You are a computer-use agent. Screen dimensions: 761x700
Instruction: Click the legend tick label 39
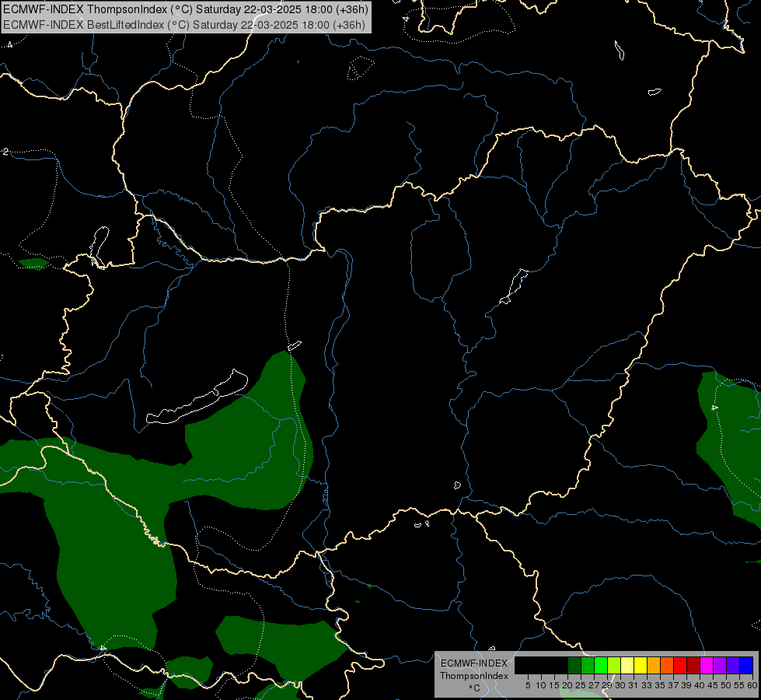pyautogui.click(x=686, y=685)
